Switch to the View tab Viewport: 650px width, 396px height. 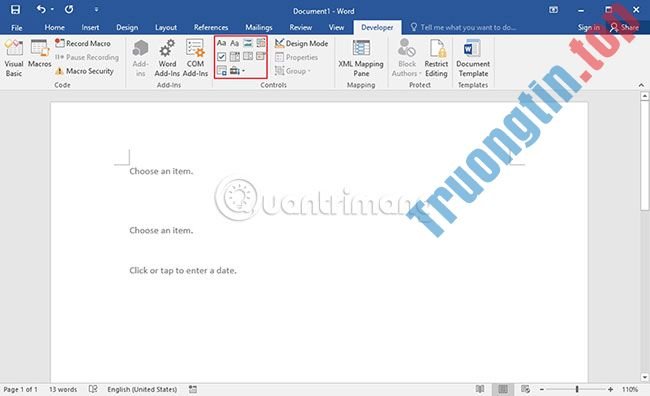pyautogui.click(x=336, y=27)
